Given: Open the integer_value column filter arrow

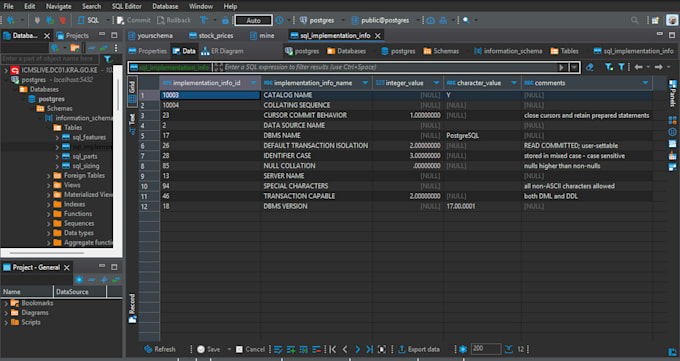Looking at the screenshot, I should pos(436,83).
